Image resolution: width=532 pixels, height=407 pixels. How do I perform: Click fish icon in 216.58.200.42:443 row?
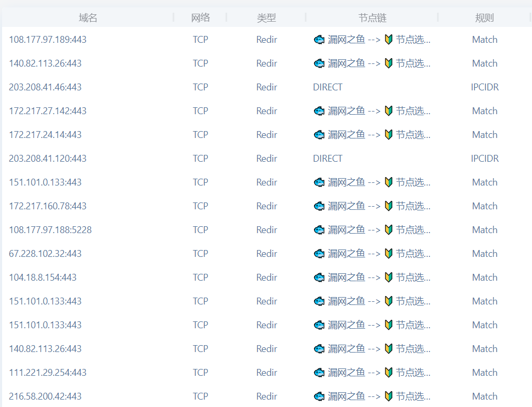pyautogui.click(x=319, y=396)
